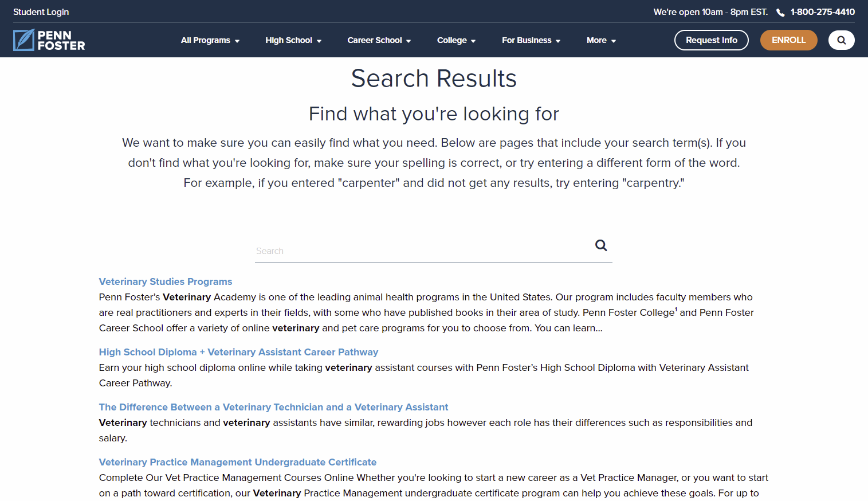868x501 pixels.
Task: Open the Veterinary Practice Management Undergraduate Certificate page
Action: click(x=237, y=462)
